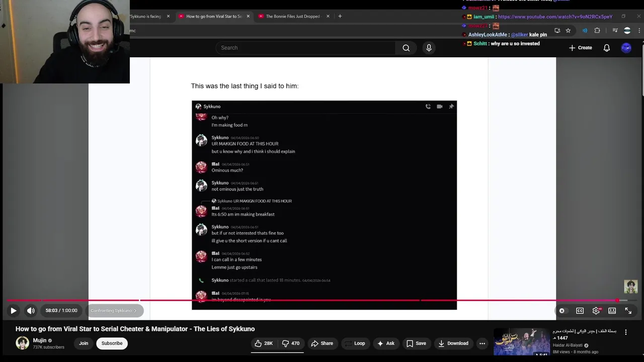Click the channel watermark thumbnail in player
Screen dimensions: 644x362
(x=631, y=287)
